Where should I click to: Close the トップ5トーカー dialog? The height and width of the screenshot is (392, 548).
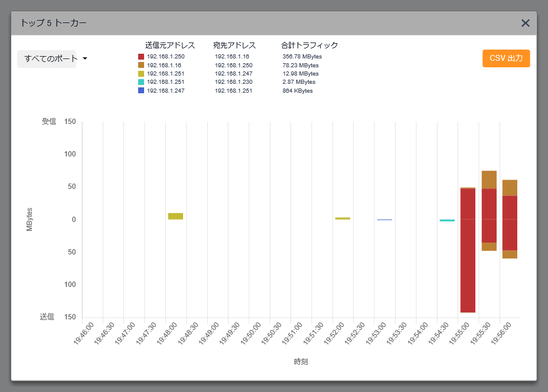click(x=526, y=23)
